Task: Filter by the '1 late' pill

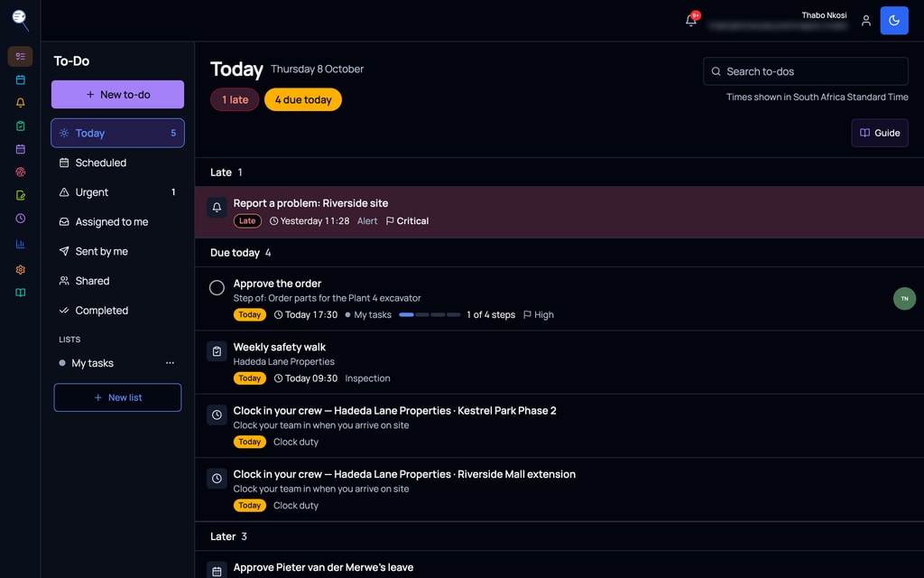Action: pos(235,99)
